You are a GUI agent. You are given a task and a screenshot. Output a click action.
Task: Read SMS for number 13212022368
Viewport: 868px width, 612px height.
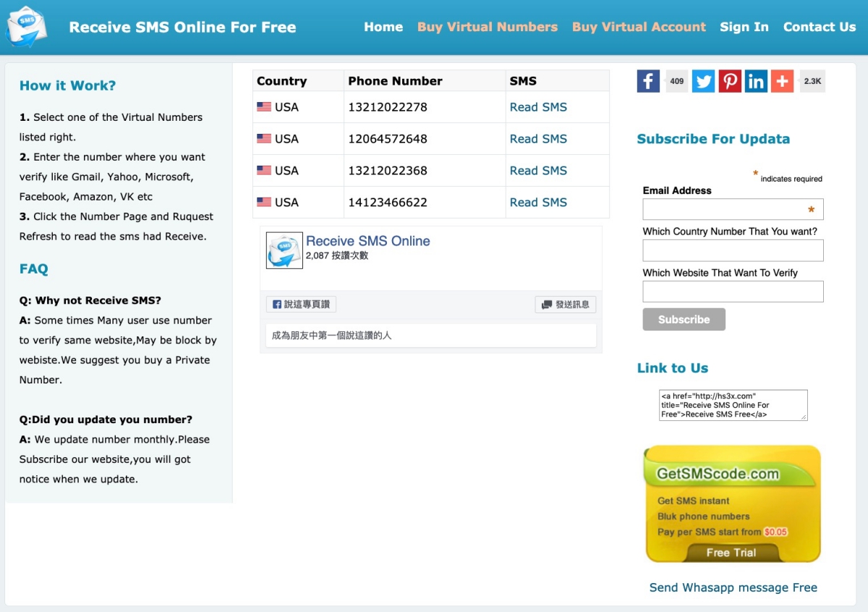click(x=538, y=171)
